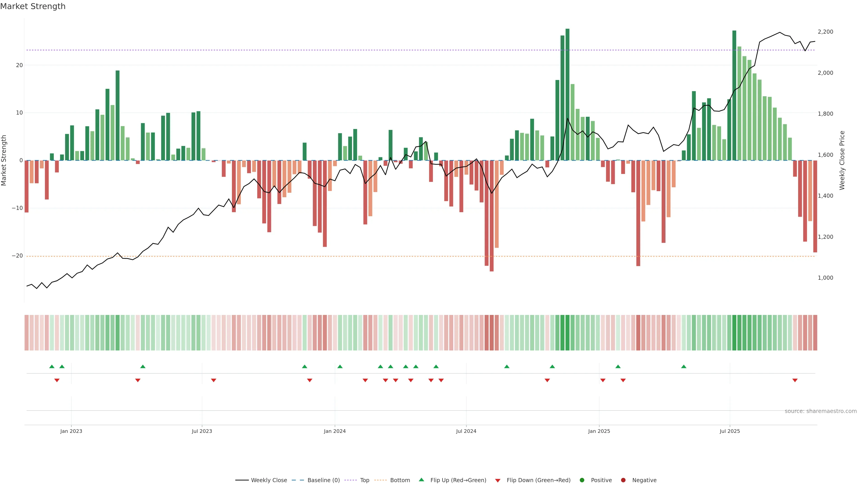Screen dimensions: 868x488
Task: Click the rightmost red flip-down marker triangle
Action: click(x=795, y=380)
